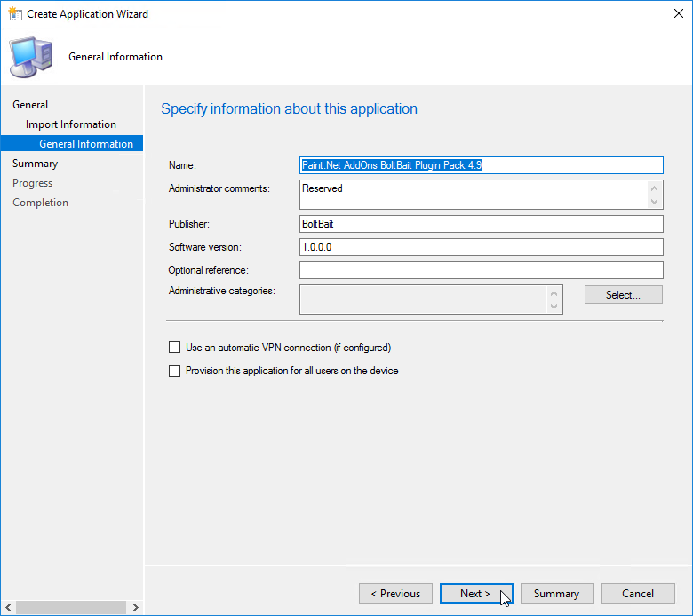The image size is (693, 616).
Task: Click down arrow in Administrative categories list
Action: (555, 307)
